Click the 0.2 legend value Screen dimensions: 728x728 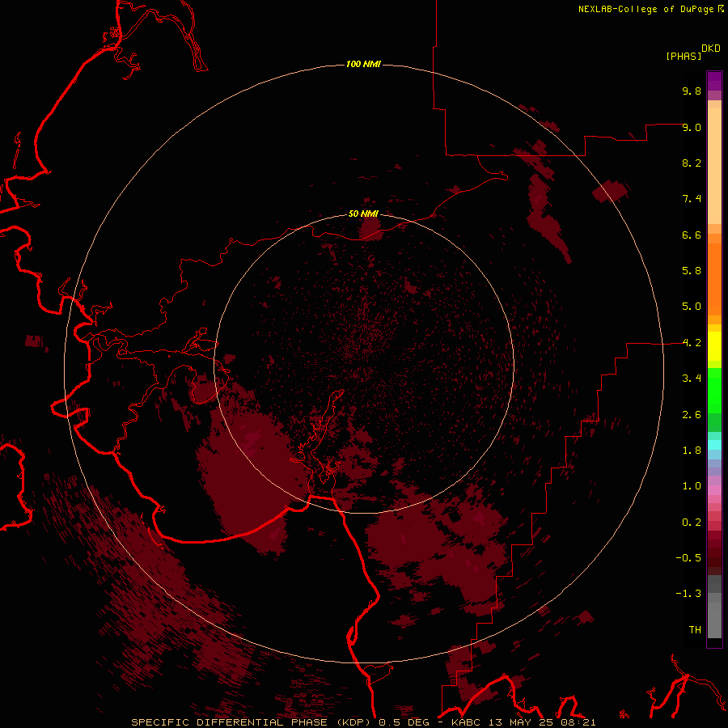coord(692,523)
